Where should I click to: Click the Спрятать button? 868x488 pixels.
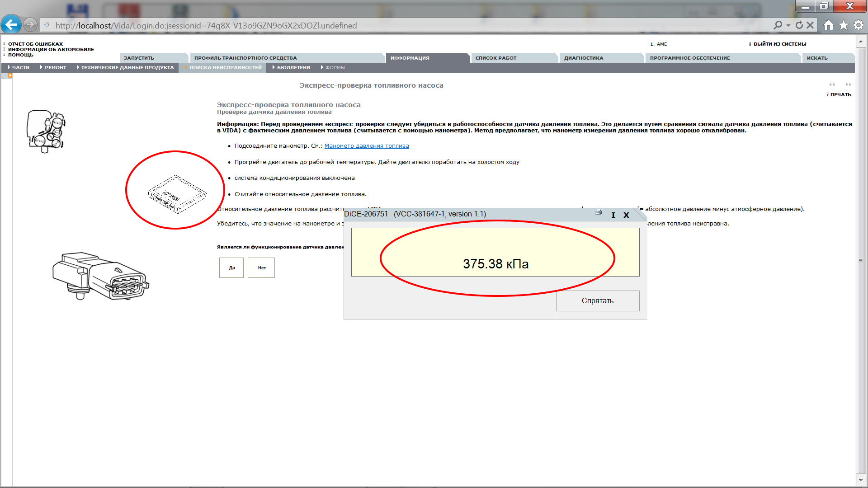[597, 301]
